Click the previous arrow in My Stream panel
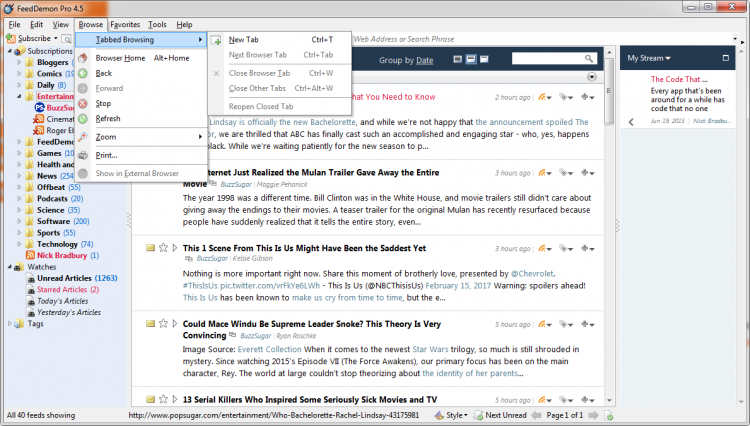This screenshot has width=750, height=426. coord(631,122)
